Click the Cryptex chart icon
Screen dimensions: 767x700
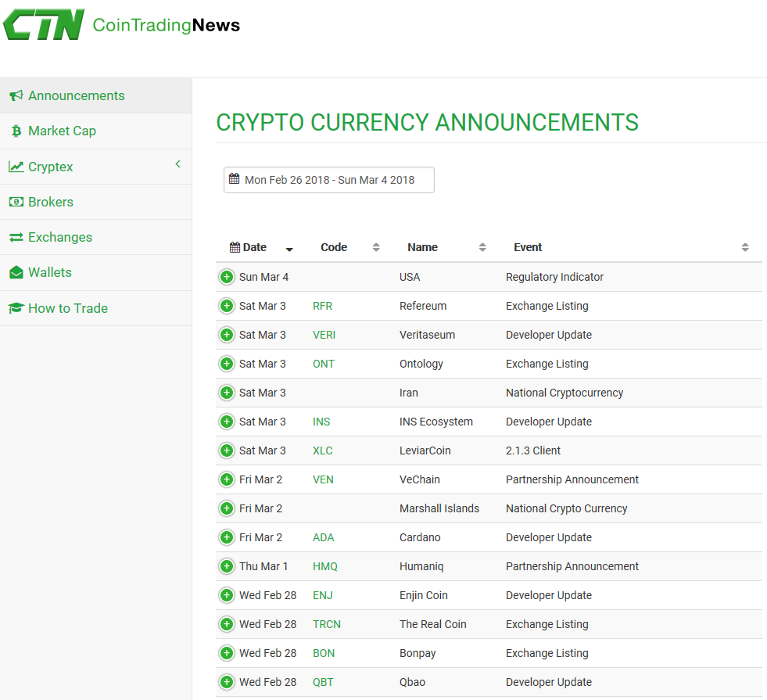tap(16, 167)
